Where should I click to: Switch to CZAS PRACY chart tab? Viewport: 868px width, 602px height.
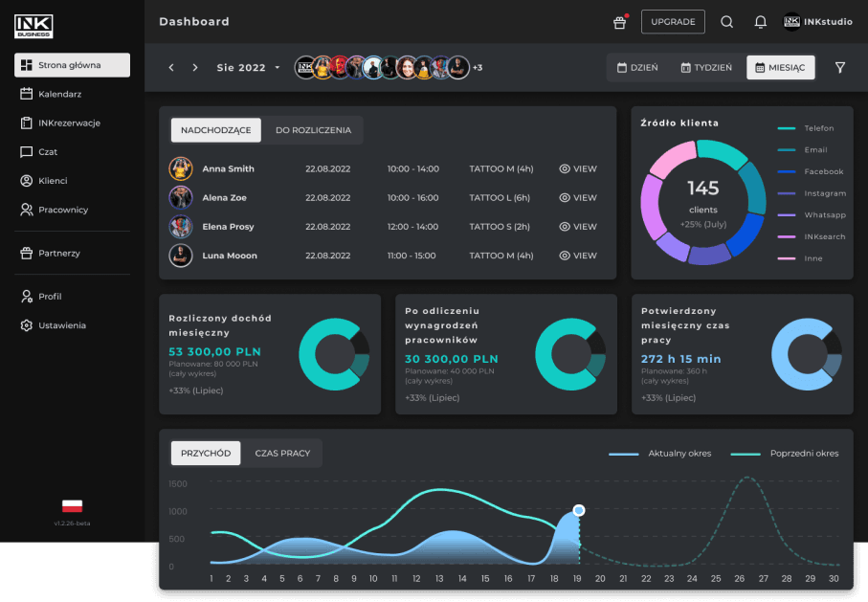282,453
